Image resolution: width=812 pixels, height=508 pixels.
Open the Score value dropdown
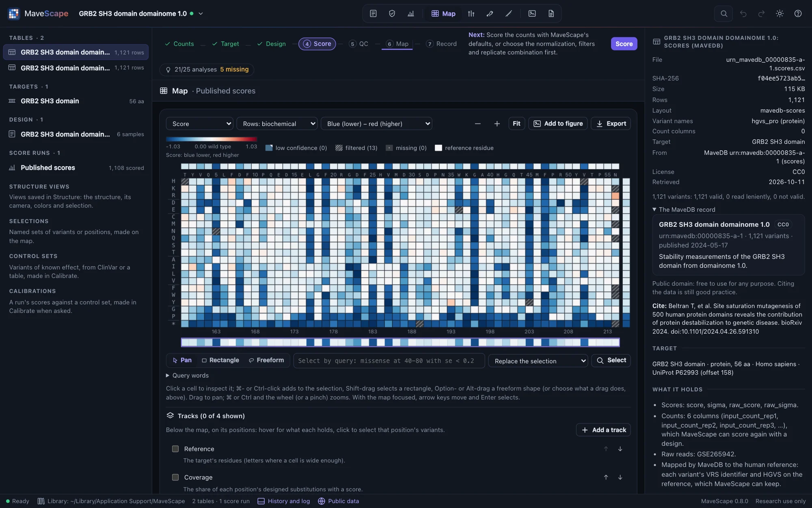tap(199, 124)
